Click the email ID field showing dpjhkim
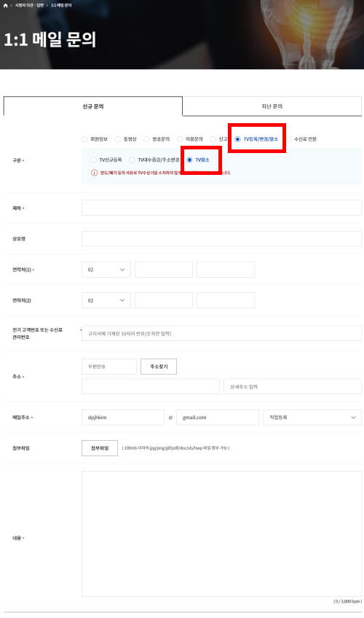 pos(123,418)
